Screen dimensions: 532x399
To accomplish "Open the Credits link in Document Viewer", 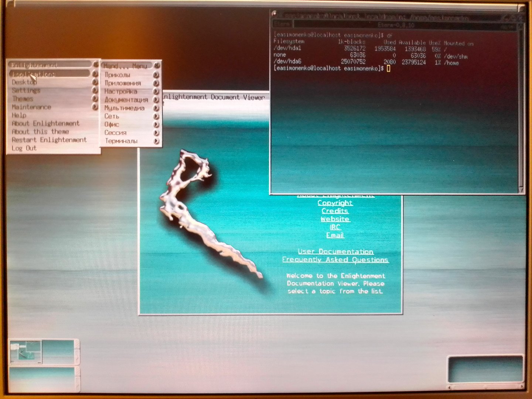I will (x=335, y=211).
